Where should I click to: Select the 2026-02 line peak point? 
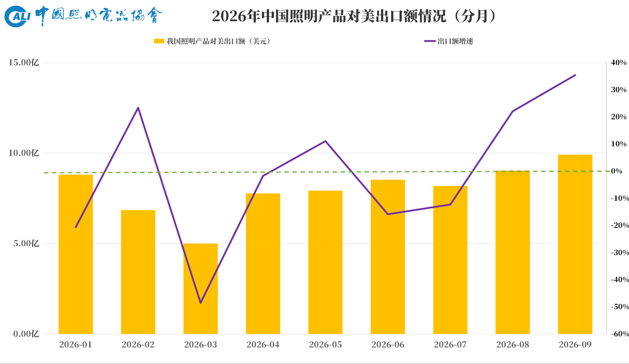[138, 107]
